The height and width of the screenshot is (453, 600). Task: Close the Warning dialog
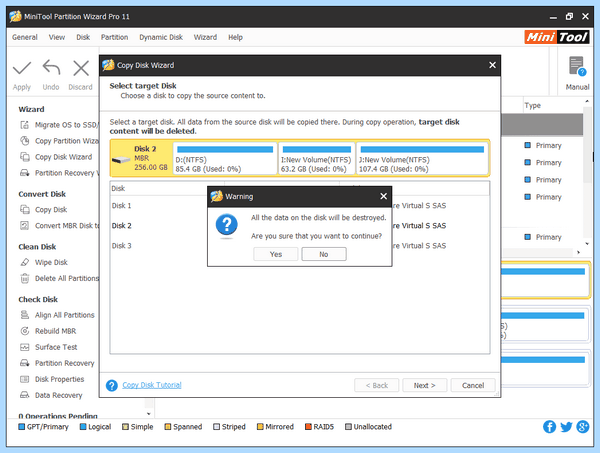[x=383, y=196]
